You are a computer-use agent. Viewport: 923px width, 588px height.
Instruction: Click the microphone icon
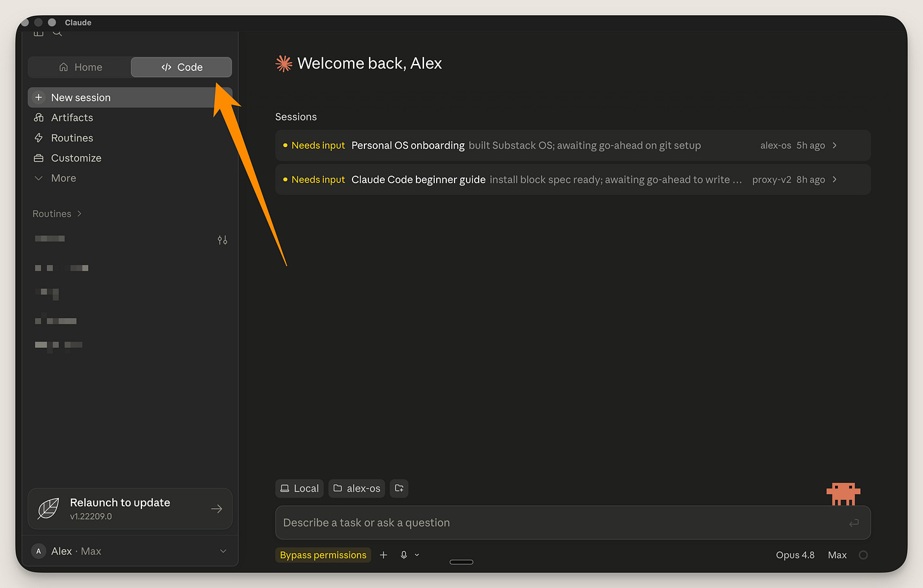point(404,555)
